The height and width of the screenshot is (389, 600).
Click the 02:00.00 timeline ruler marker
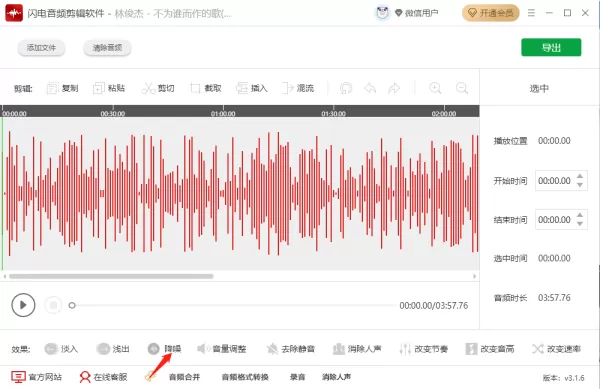444,114
